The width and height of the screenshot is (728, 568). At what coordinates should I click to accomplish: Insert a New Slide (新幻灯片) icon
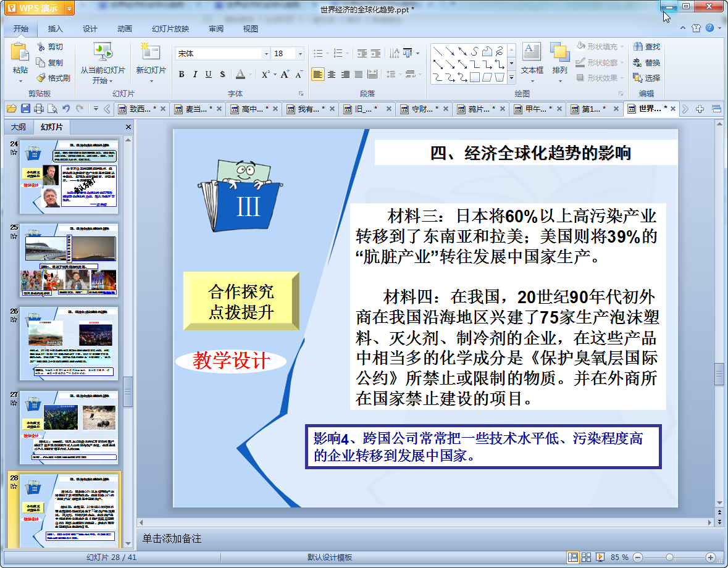pyautogui.click(x=151, y=52)
